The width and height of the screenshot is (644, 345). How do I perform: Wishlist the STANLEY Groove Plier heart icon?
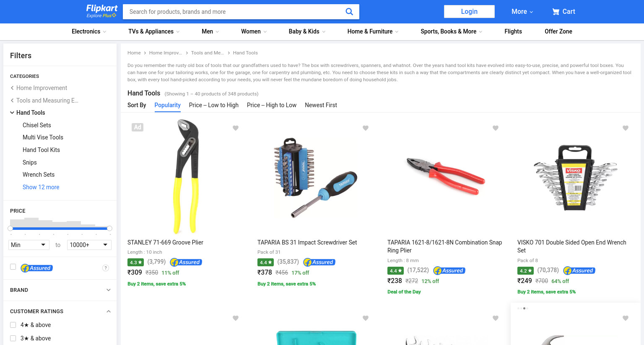tap(236, 128)
